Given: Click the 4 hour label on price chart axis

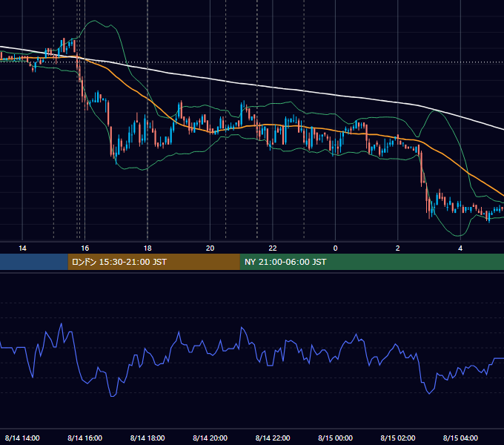Looking at the screenshot, I should tap(460, 248).
